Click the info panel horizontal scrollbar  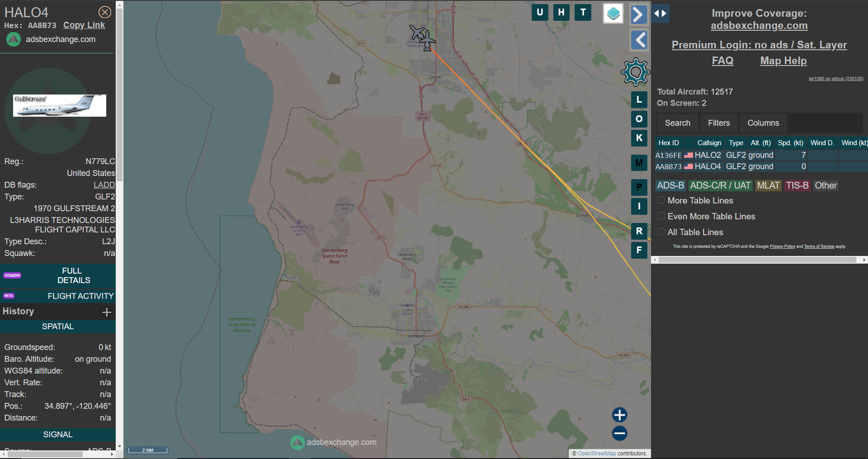(45, 454)
